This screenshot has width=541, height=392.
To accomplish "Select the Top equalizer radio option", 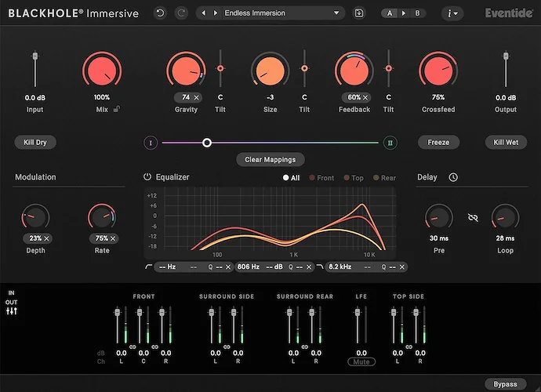I will pyautogui.click(x=345, y=178).
